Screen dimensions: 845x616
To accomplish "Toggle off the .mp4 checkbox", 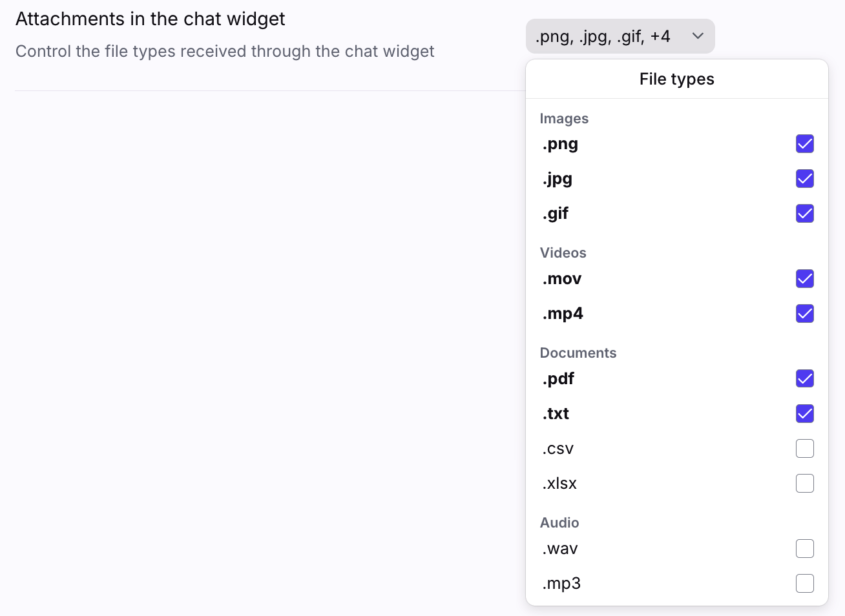I will (804, 314).
